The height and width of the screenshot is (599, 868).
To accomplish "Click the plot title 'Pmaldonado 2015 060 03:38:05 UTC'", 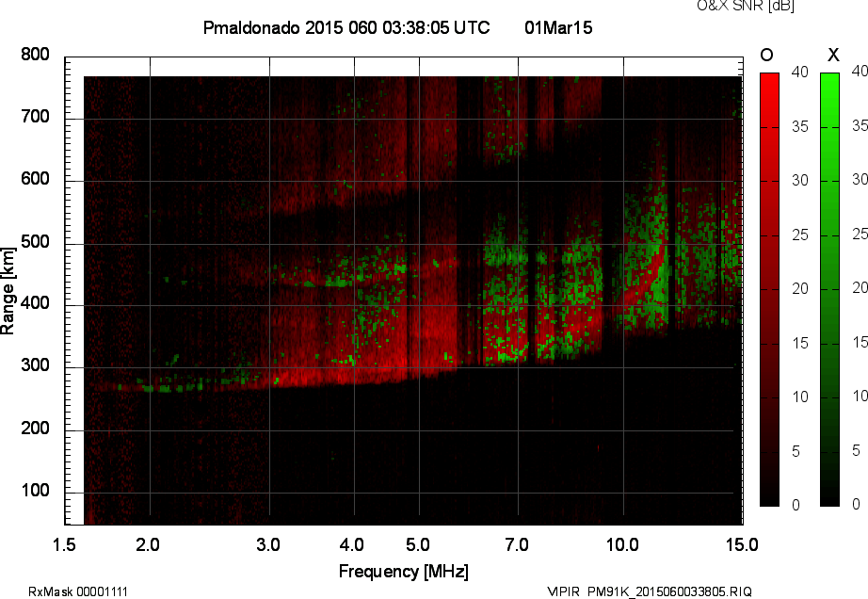I will tap(346, 27).
